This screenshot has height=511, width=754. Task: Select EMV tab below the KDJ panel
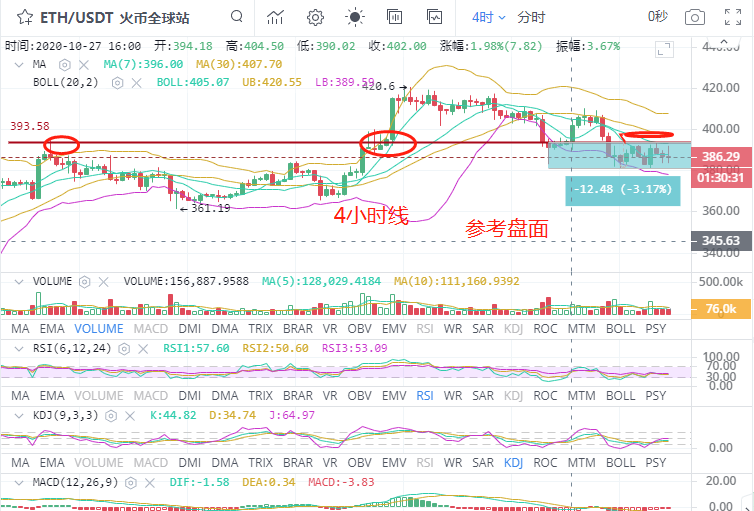(x=394, y=463)
